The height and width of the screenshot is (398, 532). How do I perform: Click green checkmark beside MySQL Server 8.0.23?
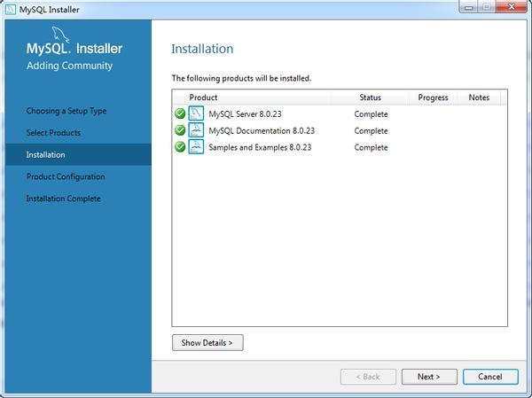tap(180, 113)
